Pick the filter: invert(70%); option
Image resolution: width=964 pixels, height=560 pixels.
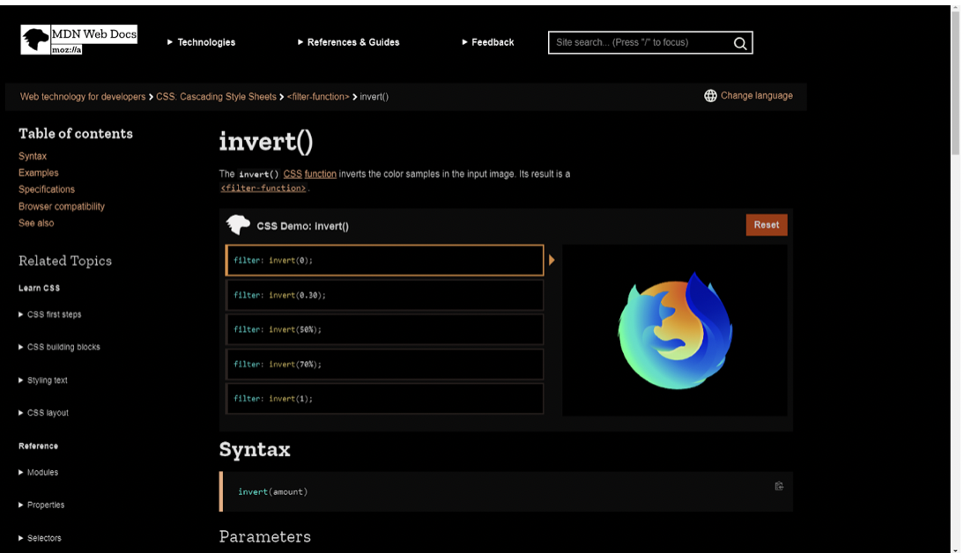tap(384, 364)
